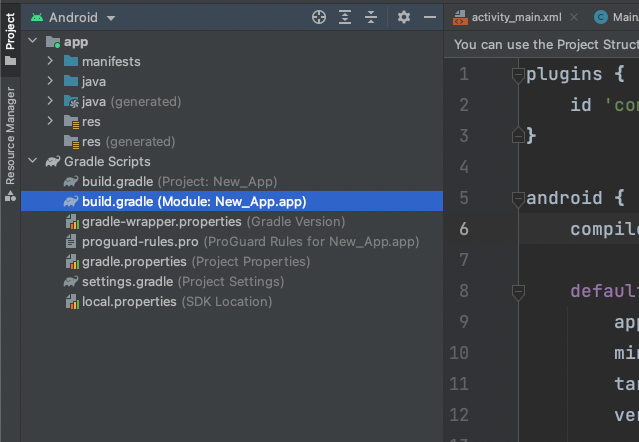Click line number 1 in the gutter
Viewport: 639px width, 442px height.
tap(464, 74)
